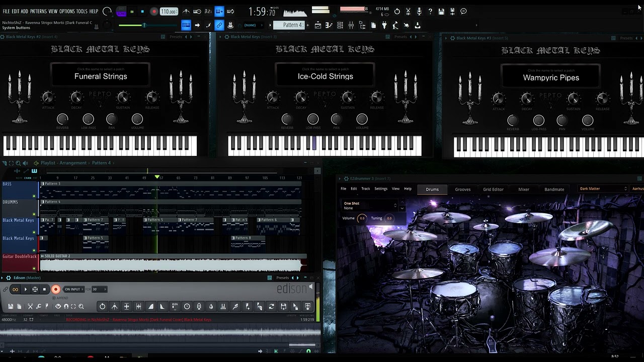Click the Ice-Cold Strings patch name
Screen dimensions: 644x362
(325, 76)
